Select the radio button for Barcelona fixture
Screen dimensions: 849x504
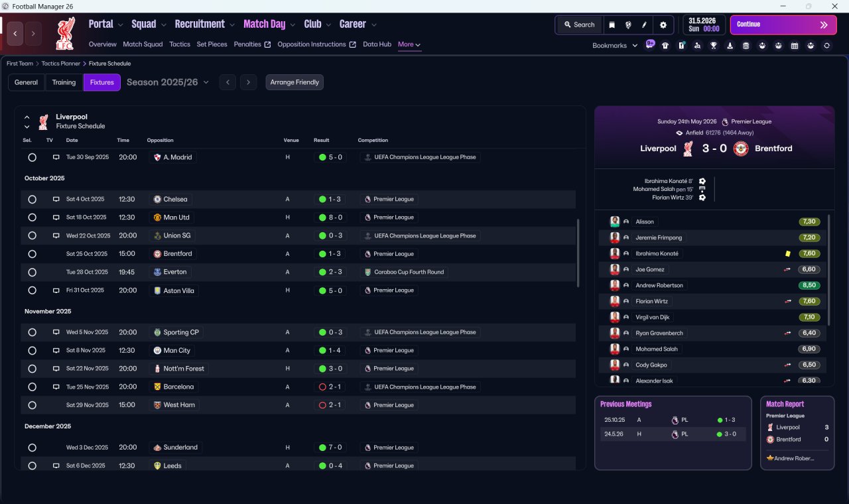click(x=32, y=387)
